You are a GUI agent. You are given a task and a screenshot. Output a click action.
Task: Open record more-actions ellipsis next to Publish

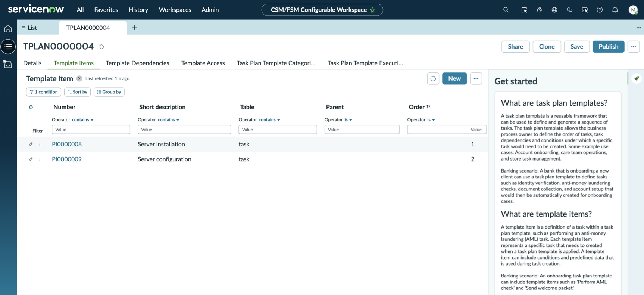click(x=633, y=47)
